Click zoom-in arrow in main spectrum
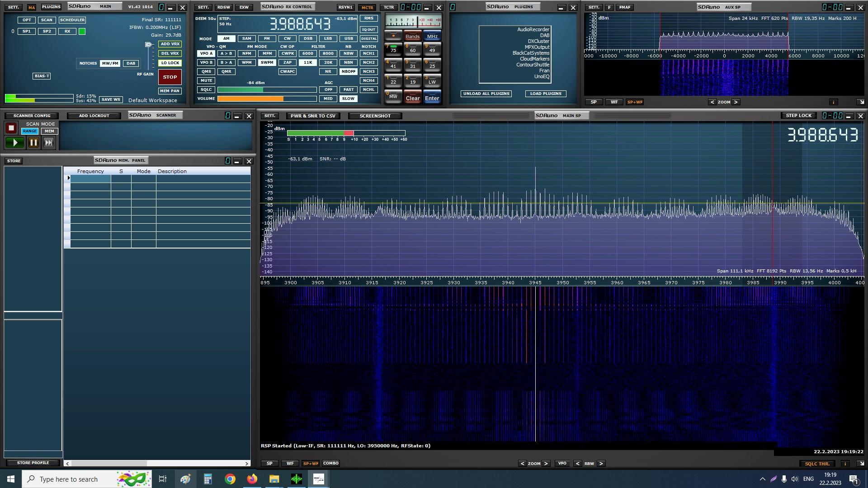The width and height of the screenshot is (868, 488). coord(546,464)
